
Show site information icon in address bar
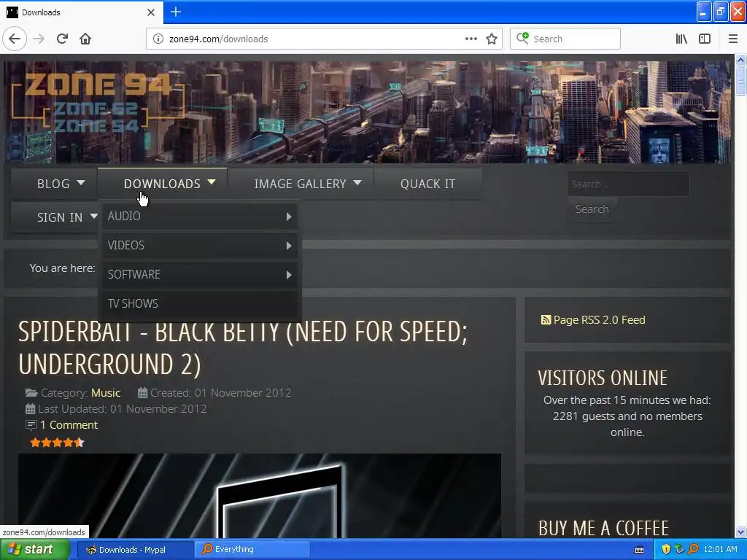point(158,39)
